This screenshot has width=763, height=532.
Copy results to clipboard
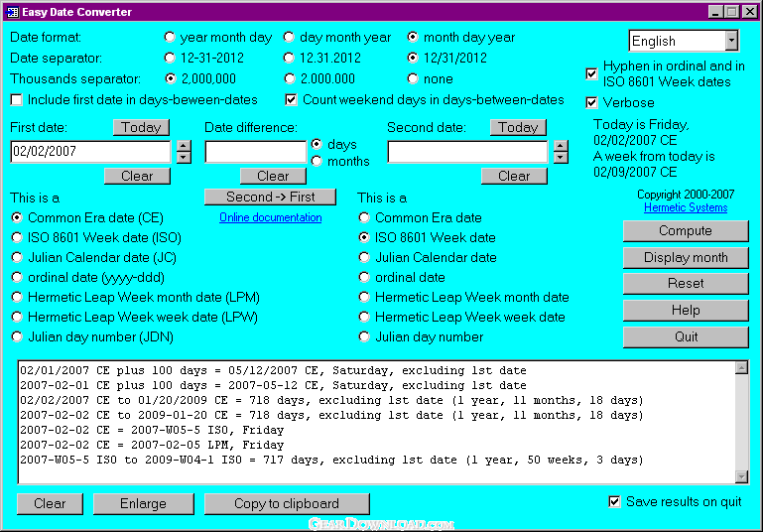[287, 504]
